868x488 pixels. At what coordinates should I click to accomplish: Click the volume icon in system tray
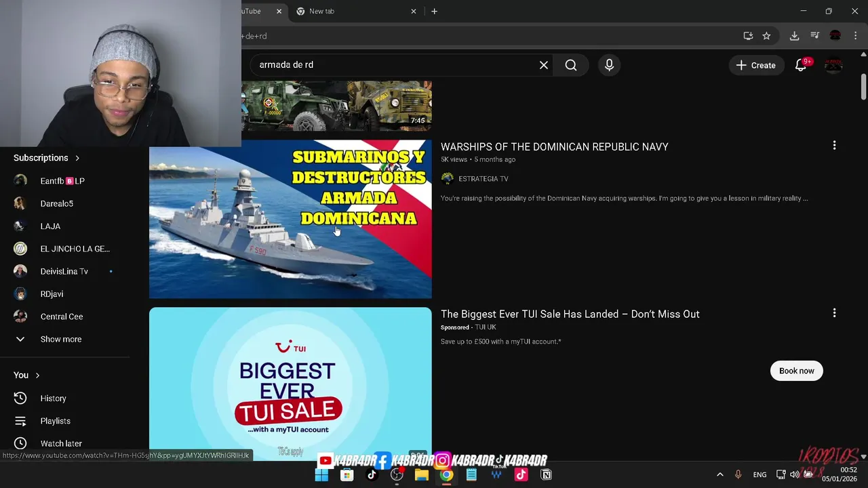794,474
